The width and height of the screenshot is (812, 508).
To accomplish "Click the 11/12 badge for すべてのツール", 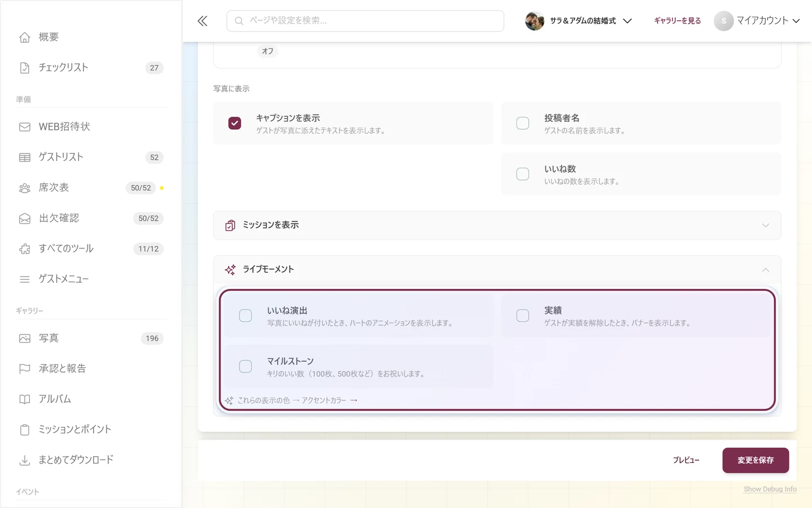I will tap(148, 249).
